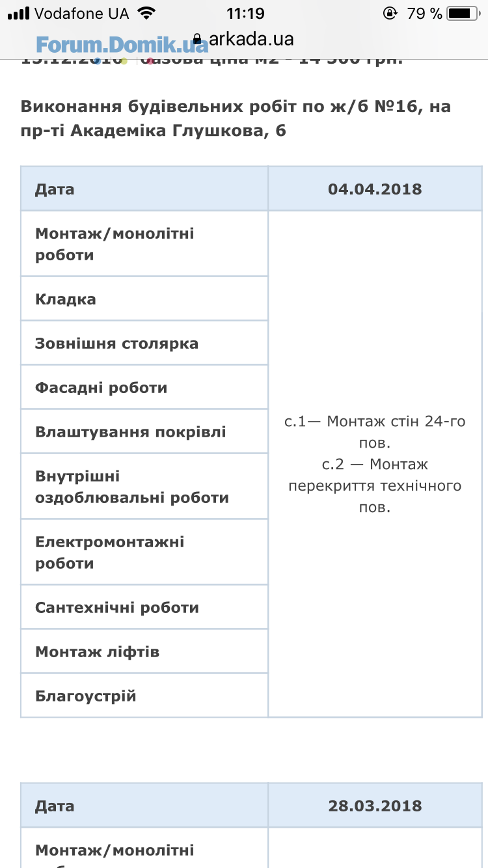Tap the Фасадні роботи row

click(144, 387)
